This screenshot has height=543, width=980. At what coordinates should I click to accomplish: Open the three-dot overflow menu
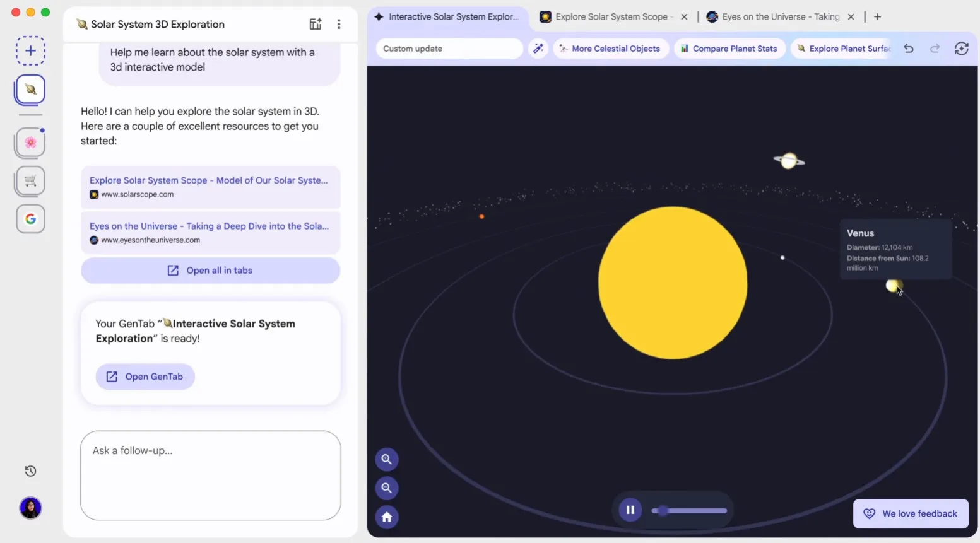(339, 24)
